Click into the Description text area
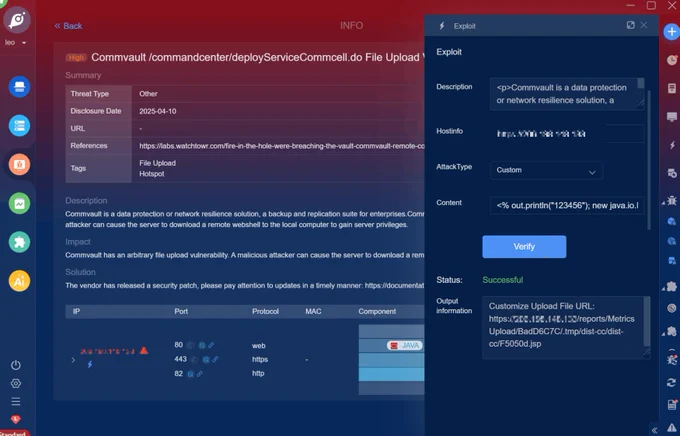This screenshot has height=436, width=680. 567,94
